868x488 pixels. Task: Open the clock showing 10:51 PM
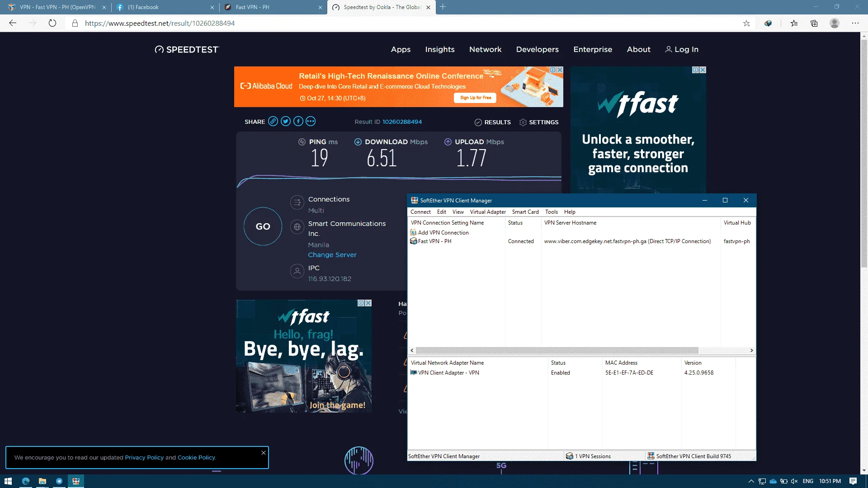click(830, 481)
